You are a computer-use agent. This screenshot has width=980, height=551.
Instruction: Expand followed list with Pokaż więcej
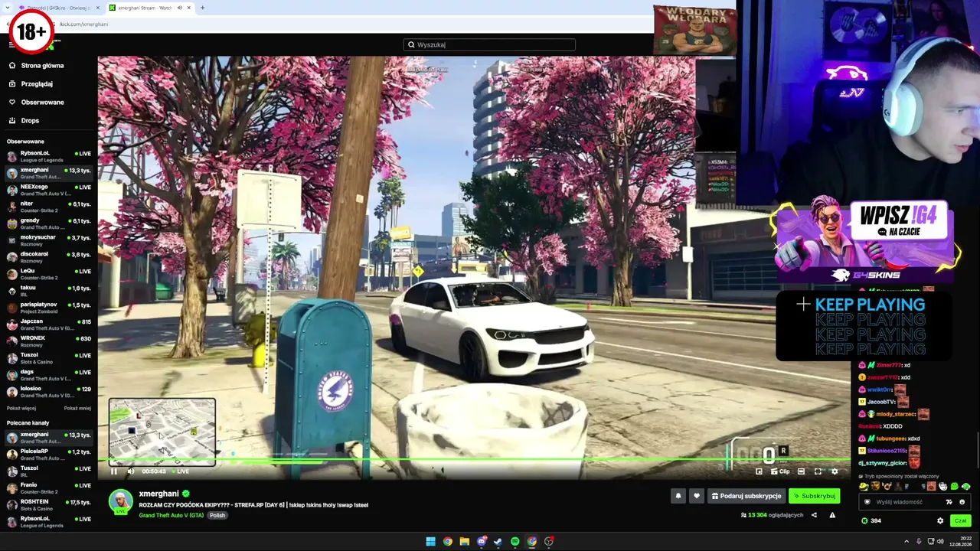21,408
